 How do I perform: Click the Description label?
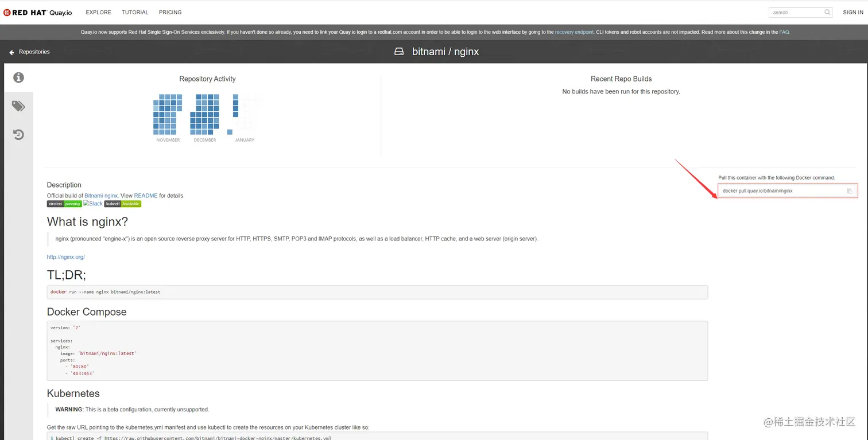click(x=64, y=185)
